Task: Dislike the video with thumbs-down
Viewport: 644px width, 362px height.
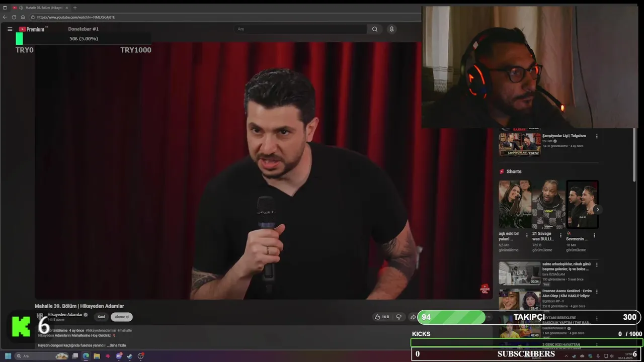Action: click(399, 317)
